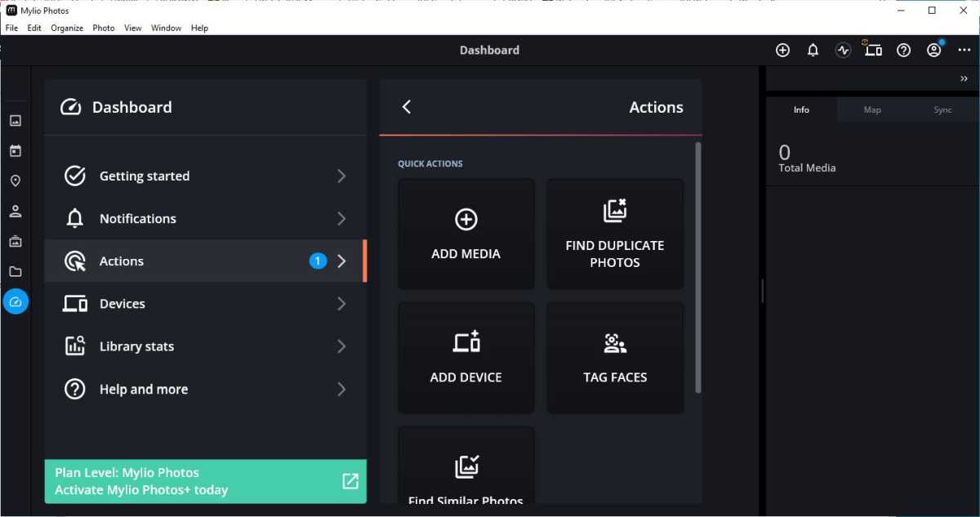The width and height of the screenshot is (980, 517).
Task: Open the Library stats row
Action: coord(205,346)
